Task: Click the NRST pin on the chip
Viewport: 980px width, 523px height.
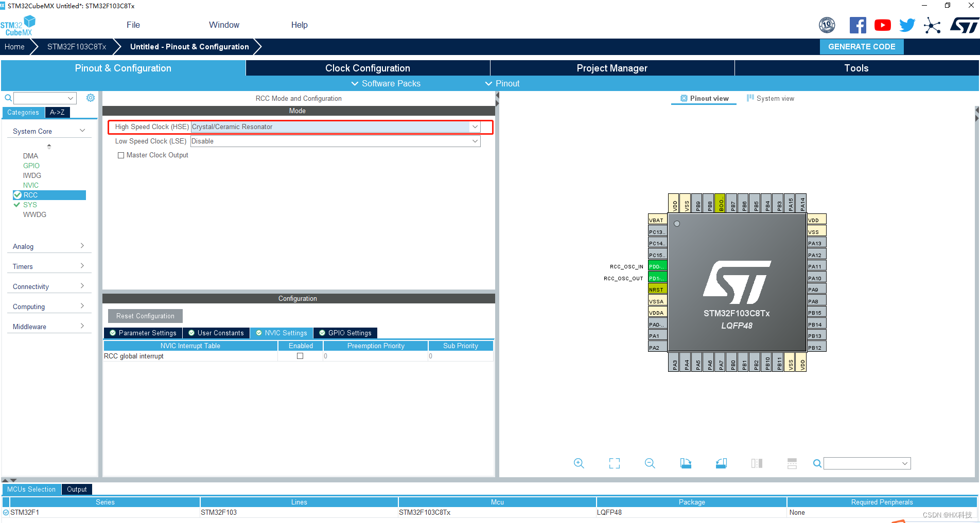Action: tap(657, 290)
